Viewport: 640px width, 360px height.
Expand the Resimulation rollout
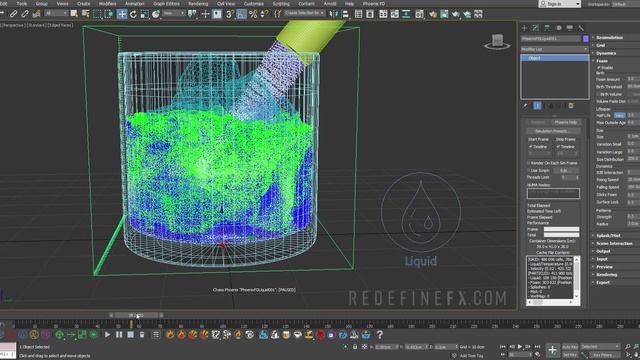click(x=609, y=38)
